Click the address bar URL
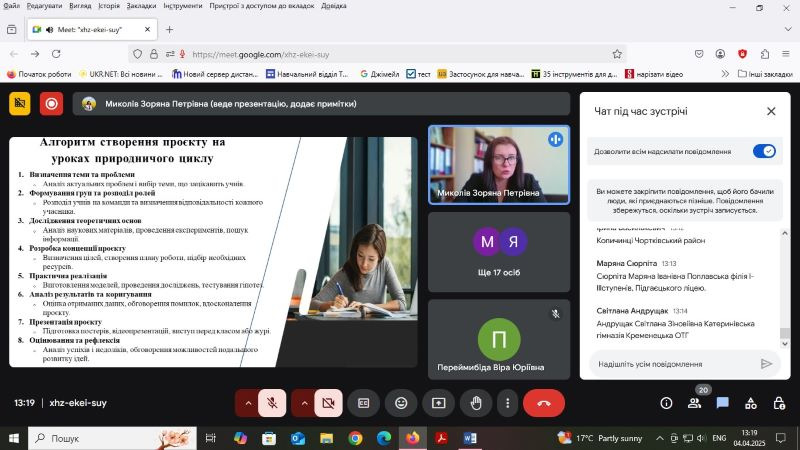Viewport: 800px width, 450px height. tap(261, 54)
